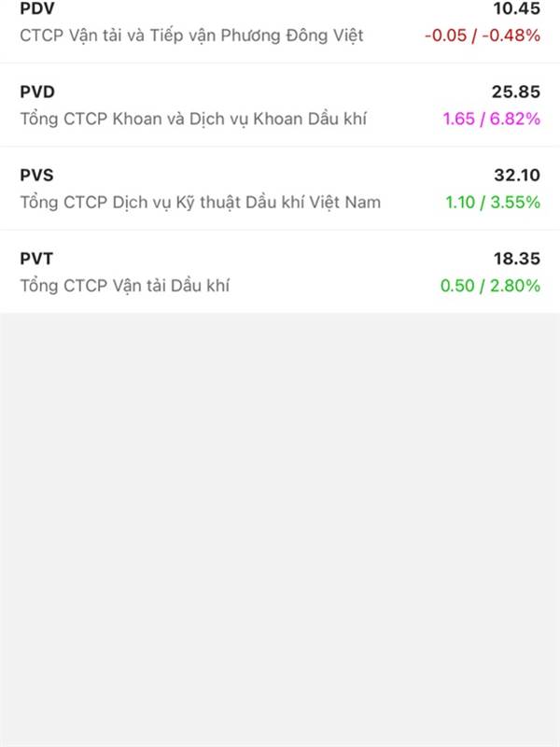Open Tổng CTCP Dịch vụ Kỹ thuật Dầu khí Việt Nam
This screenshot has height=747, width=560.
[200, 202]
